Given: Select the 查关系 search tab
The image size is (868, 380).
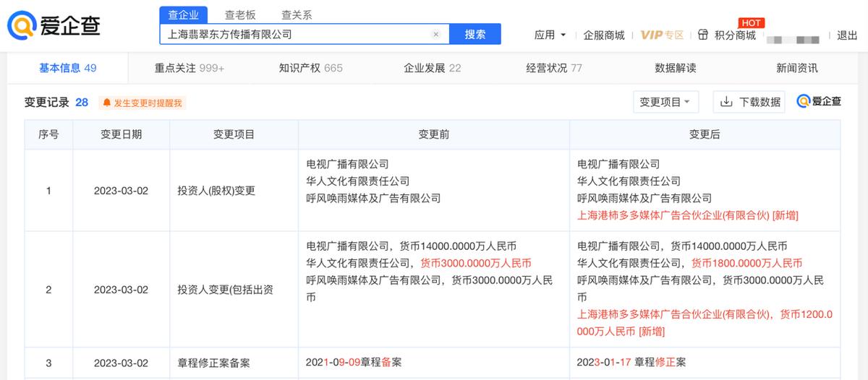Looking at the screenshot, I should pos(297,14).
